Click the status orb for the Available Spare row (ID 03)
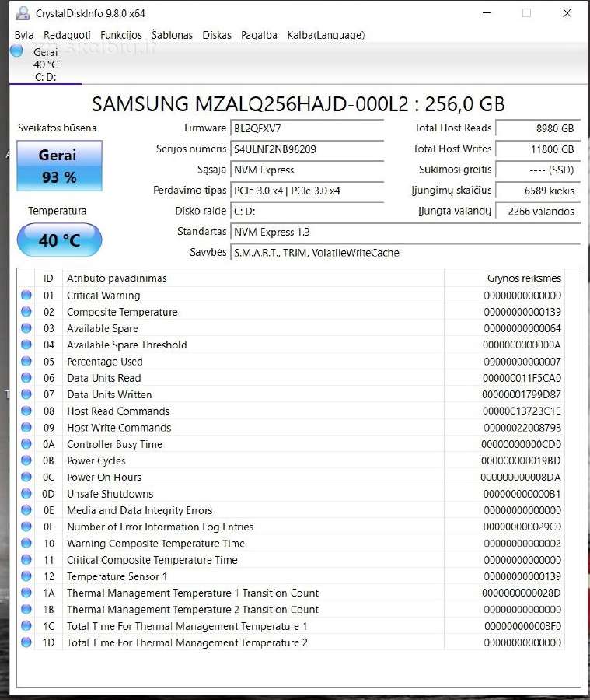Viewport: 590px width, 700px height. pyautogui.click(x=26, y=327)
